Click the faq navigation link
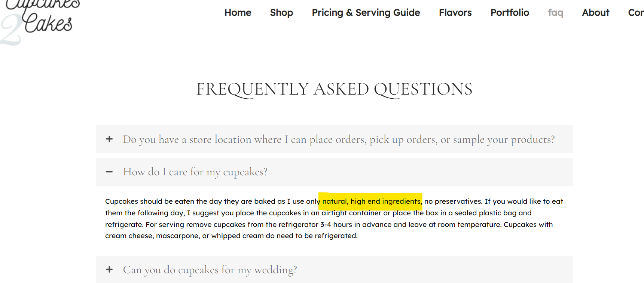This screenshot has height=283, width=644. click(x=555, y=13)
